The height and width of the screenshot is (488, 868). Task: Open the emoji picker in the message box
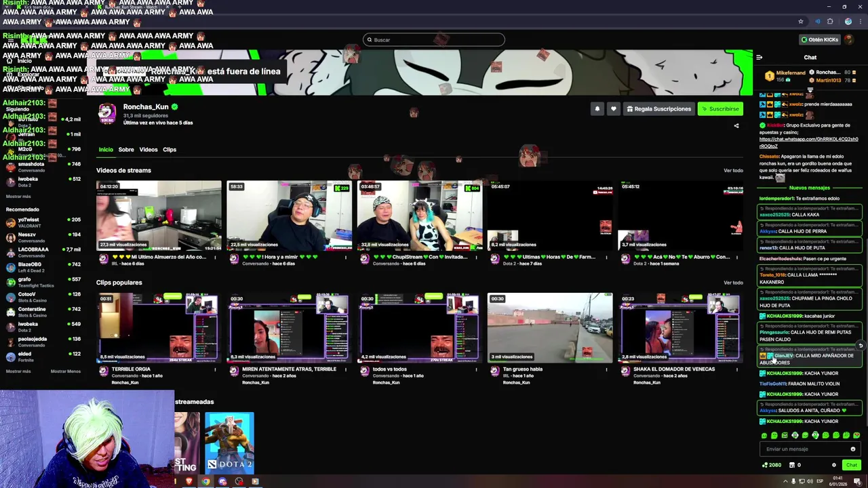tap(853, 449)
